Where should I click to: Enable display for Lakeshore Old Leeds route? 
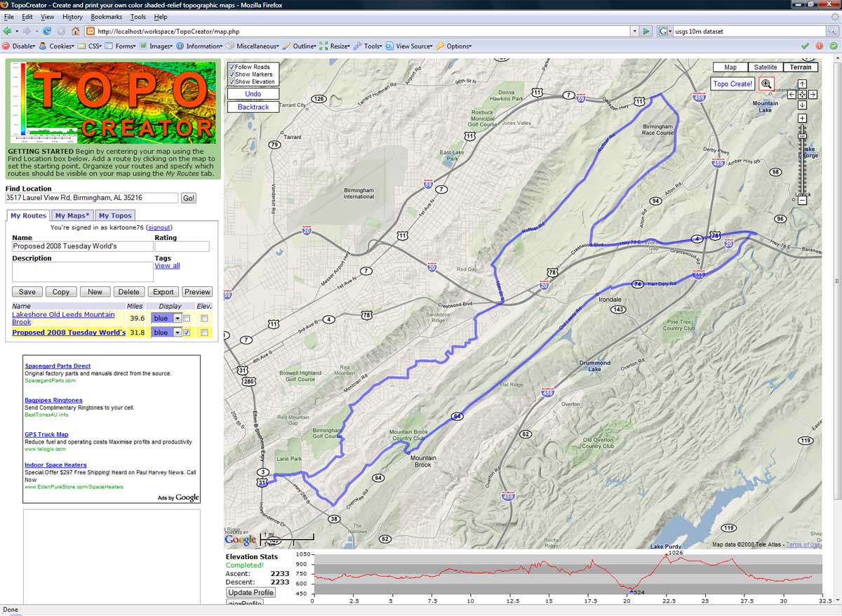[x=187, y=319]
